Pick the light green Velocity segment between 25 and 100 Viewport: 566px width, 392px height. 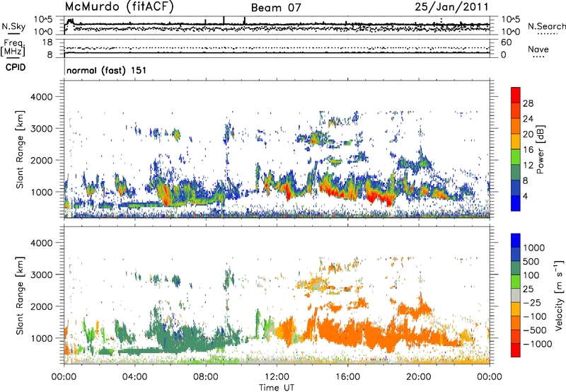(516, 282)
